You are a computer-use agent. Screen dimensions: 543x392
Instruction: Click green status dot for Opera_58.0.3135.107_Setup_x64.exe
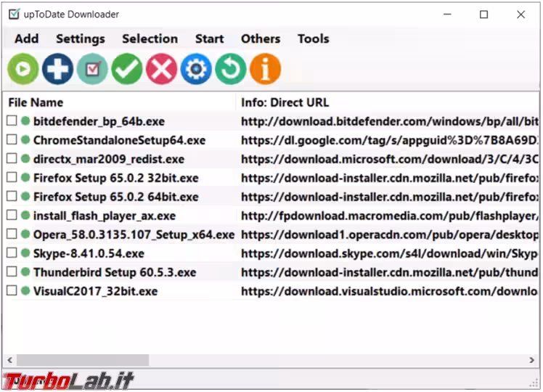point(25,234)
